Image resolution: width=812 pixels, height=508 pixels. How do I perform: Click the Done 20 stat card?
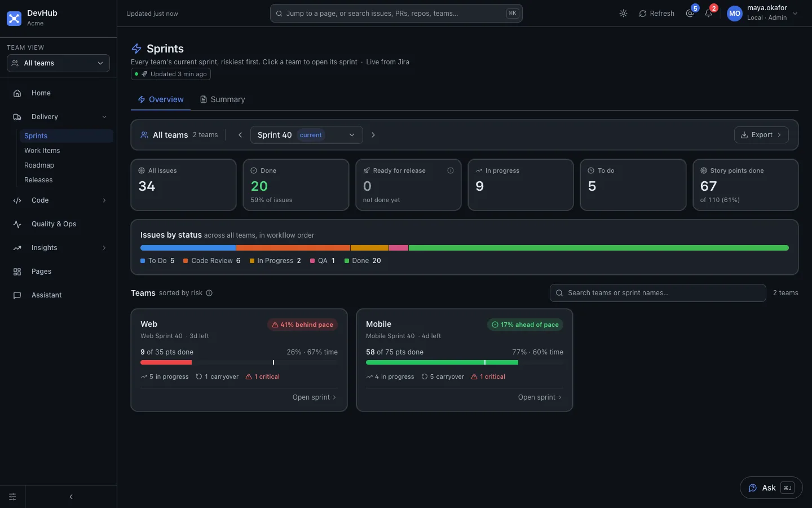pos(296,185)
